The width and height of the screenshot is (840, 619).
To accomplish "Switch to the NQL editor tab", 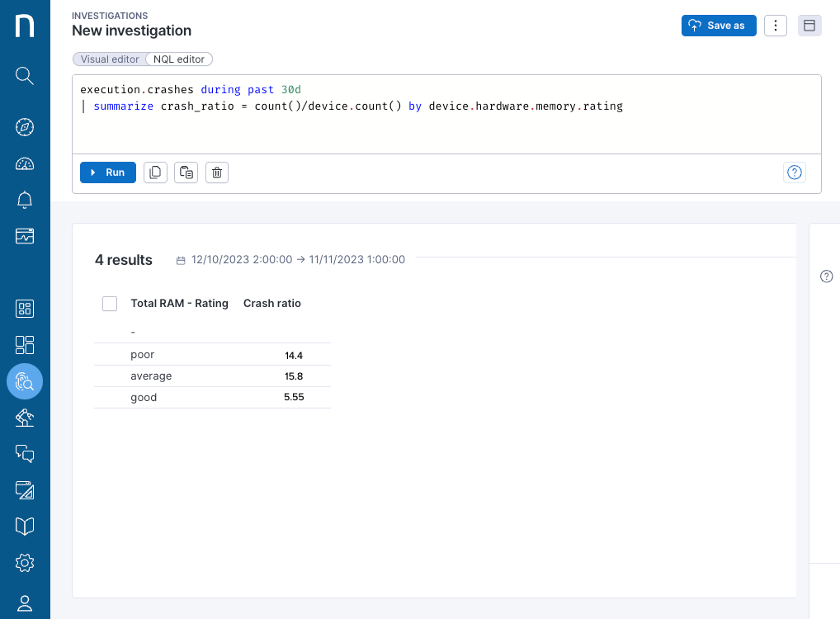I will (180, 59).
